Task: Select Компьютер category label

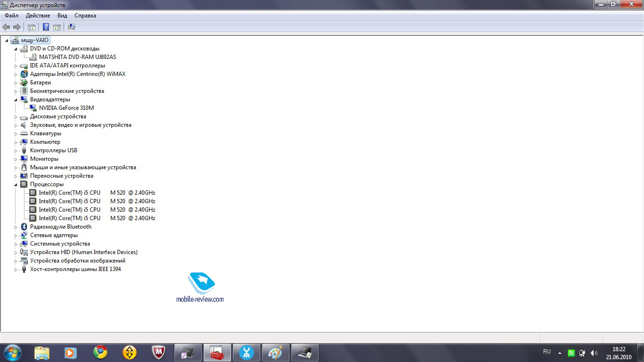Action: pyautogui.click(x=45, y=142)
